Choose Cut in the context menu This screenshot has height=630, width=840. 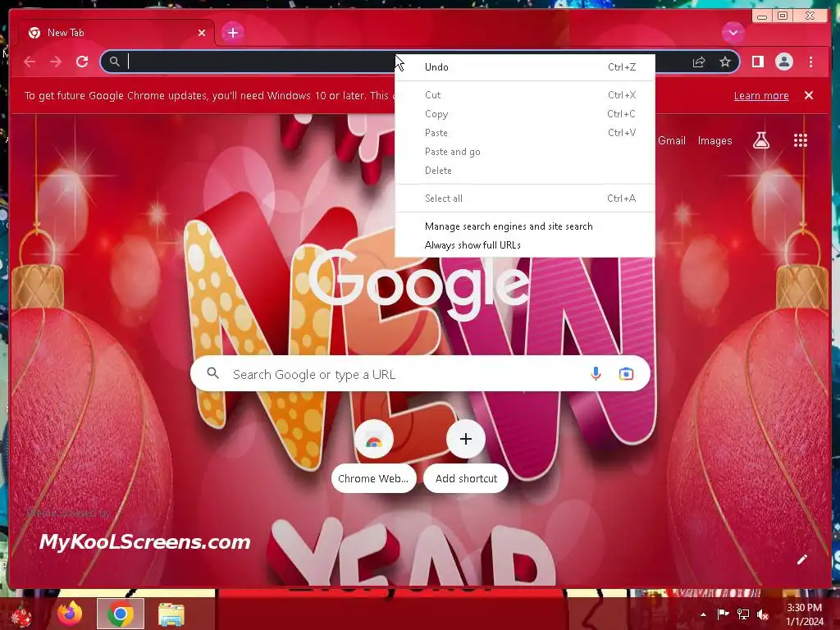[x=525, y=95]
